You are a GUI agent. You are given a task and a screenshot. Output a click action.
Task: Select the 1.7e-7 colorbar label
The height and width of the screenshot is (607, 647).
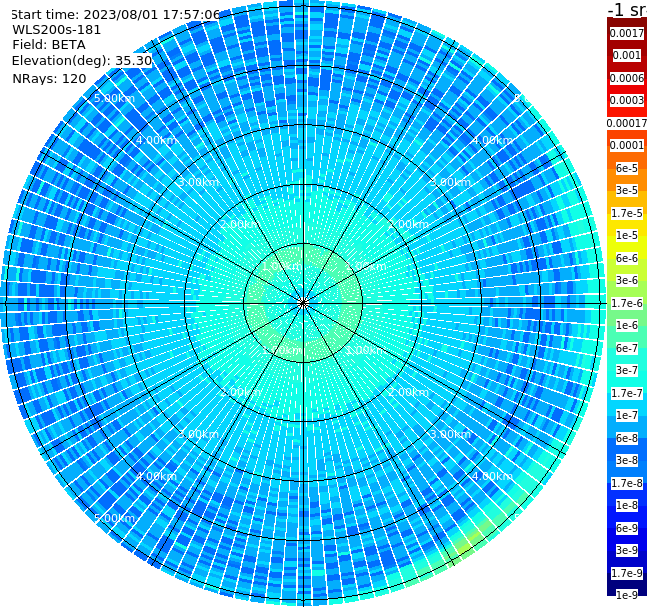627,393
